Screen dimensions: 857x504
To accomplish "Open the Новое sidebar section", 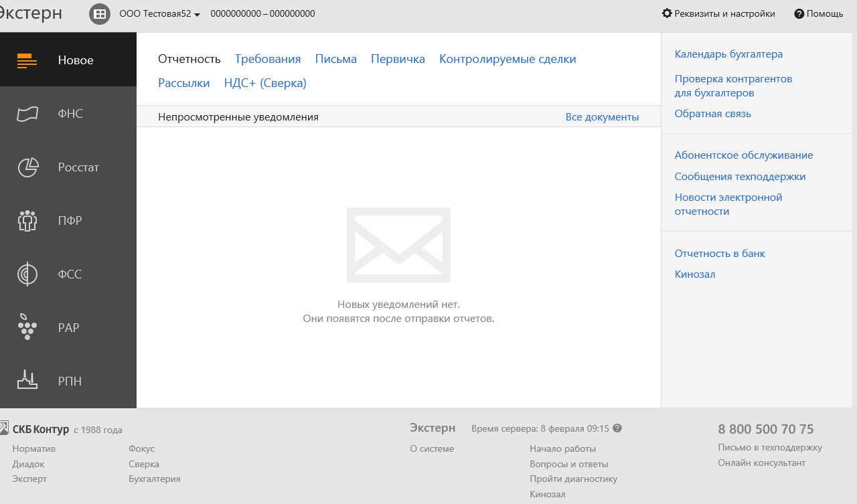I will [68, 60].
